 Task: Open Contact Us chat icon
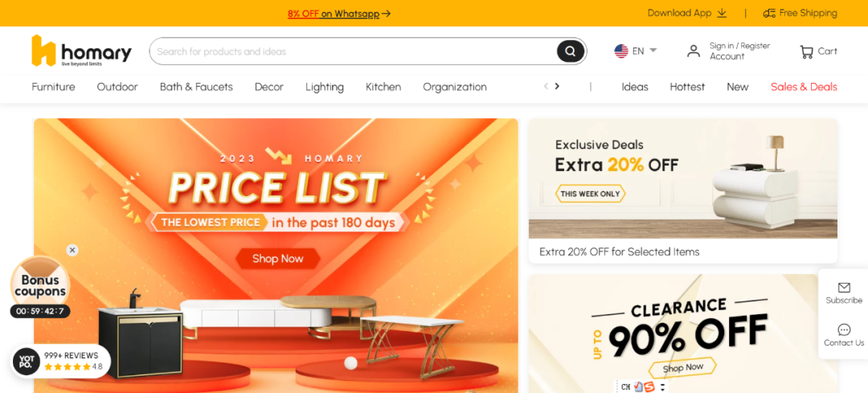pos(844,330)
